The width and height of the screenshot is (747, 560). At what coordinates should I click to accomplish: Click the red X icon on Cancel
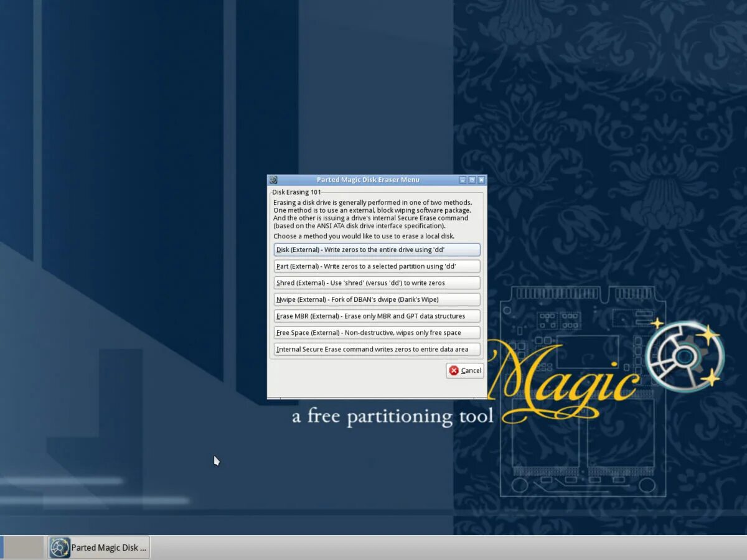[454, 370]
